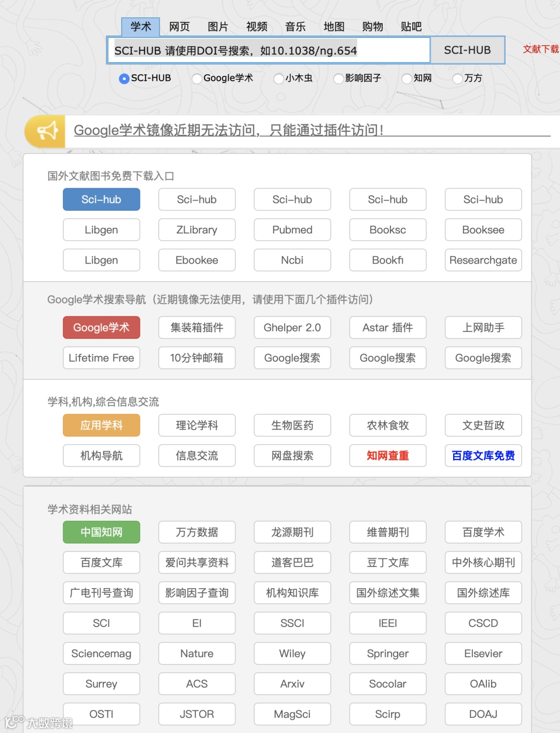Focus the DOI search input field
The height and width of the screenshot is (733, 560).
pyautogui.click(x=269, y=50)
